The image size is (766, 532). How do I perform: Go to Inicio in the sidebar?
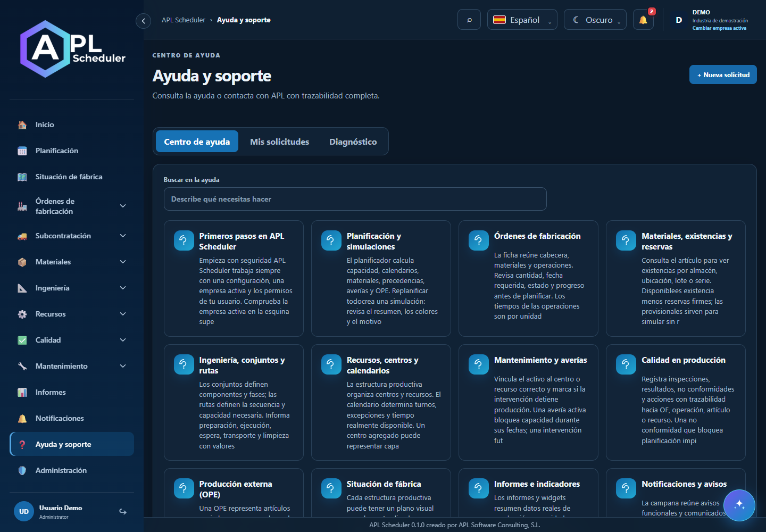(72, 125)
